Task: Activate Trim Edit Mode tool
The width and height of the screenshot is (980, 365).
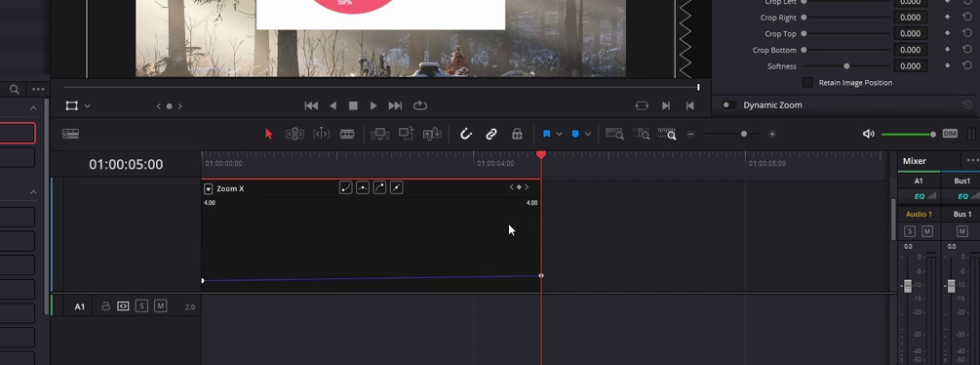Action: coord(295,134)
